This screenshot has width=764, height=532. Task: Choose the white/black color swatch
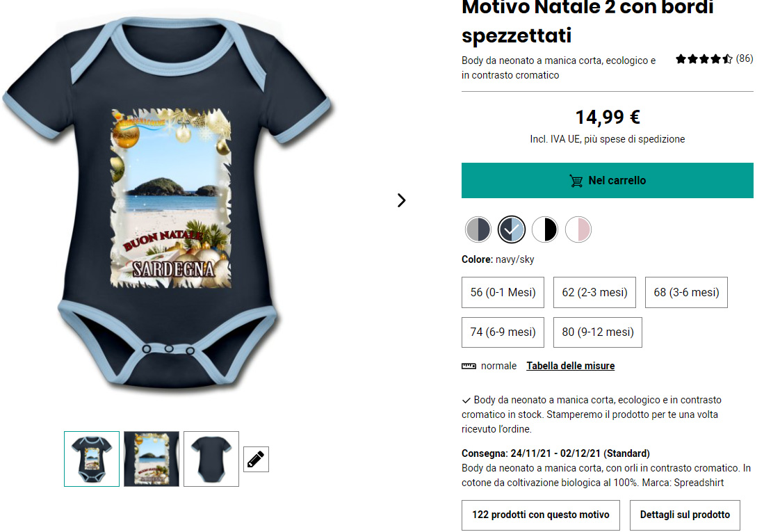point(545,229)
